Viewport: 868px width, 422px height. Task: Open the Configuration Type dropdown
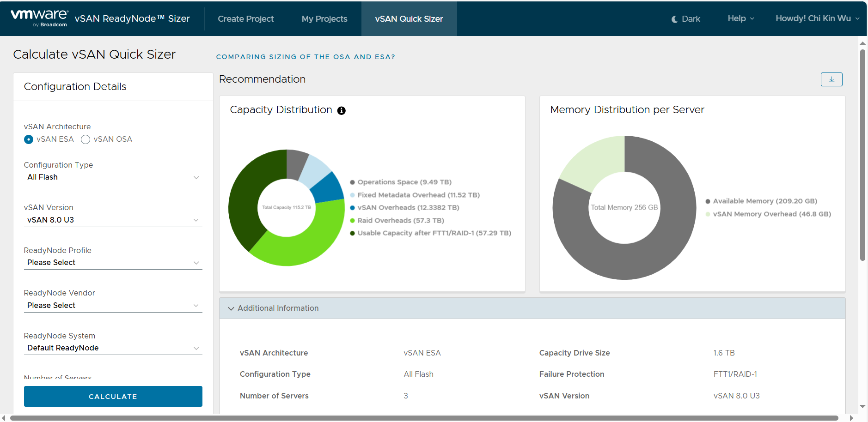[113, 177]
